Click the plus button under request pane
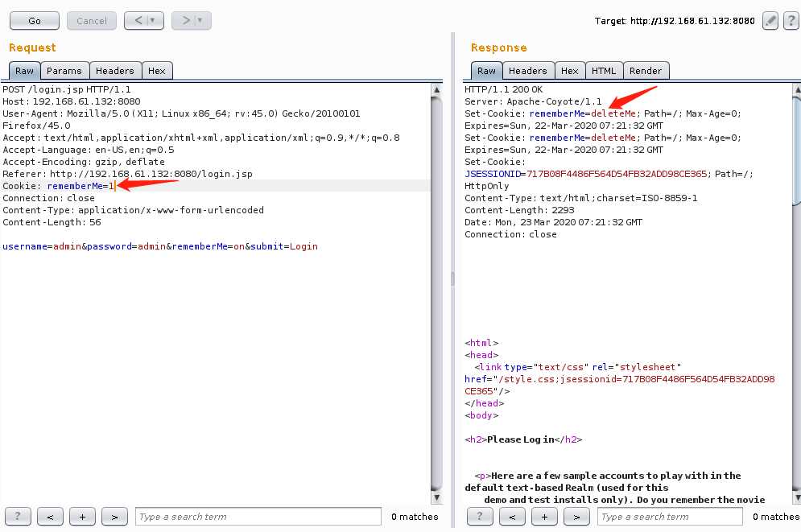This screenshot has width=801, height=532. 82,517
